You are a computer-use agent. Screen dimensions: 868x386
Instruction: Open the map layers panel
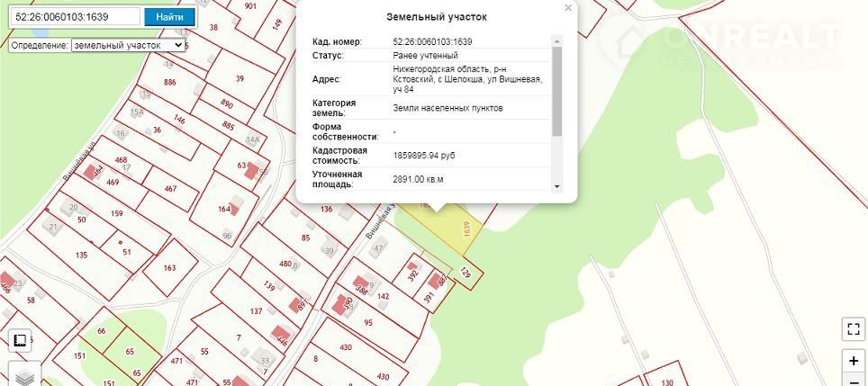[x=24, y=376]
